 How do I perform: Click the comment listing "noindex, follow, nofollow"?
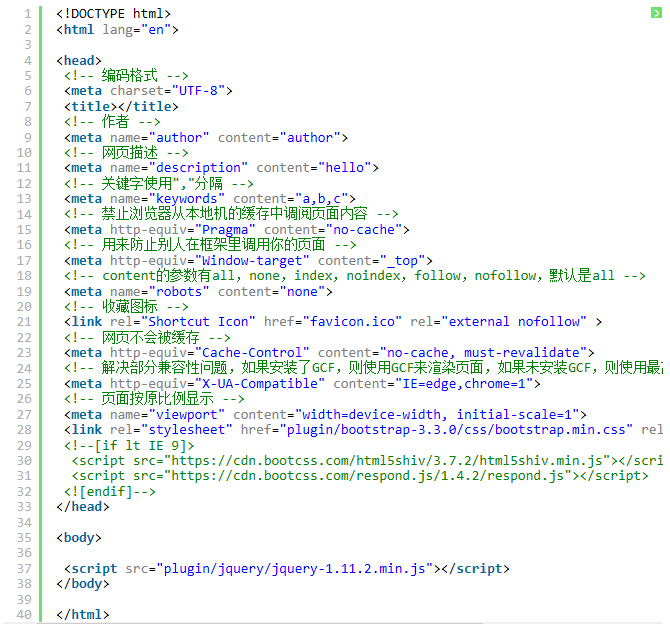355,276
